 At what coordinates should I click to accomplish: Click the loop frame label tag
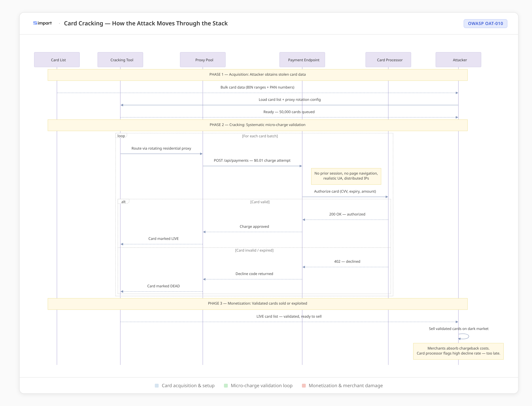(121, 136)
